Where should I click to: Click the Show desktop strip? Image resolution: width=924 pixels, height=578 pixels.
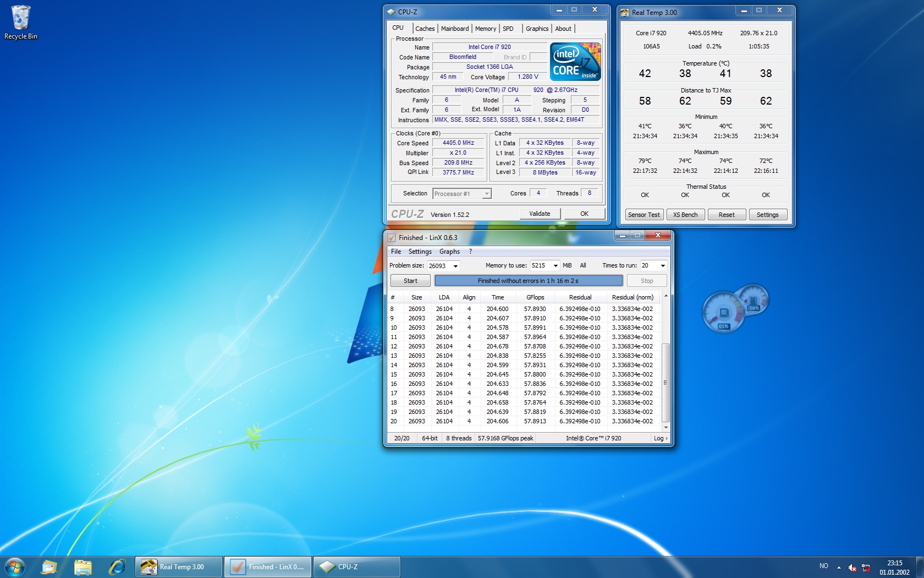click(x=920, y=567)
